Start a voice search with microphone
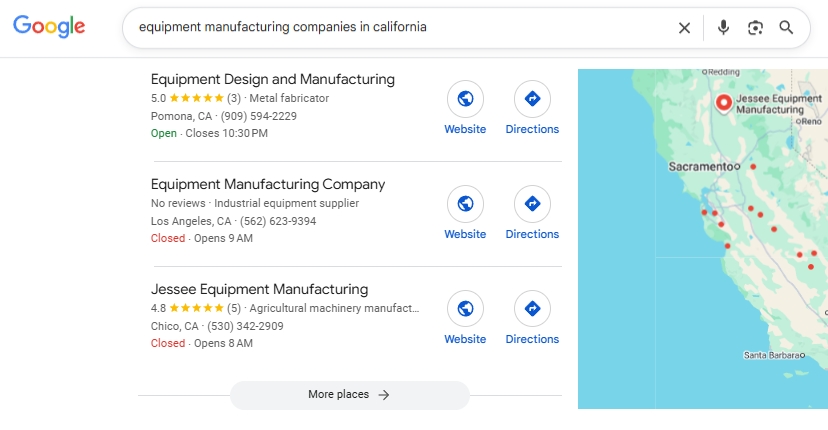Viewport: 828px width, 430px height. 723,28
